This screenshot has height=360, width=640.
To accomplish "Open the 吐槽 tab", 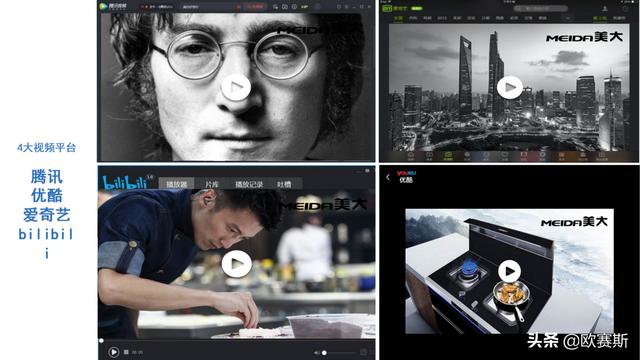I will pos(284,184).
